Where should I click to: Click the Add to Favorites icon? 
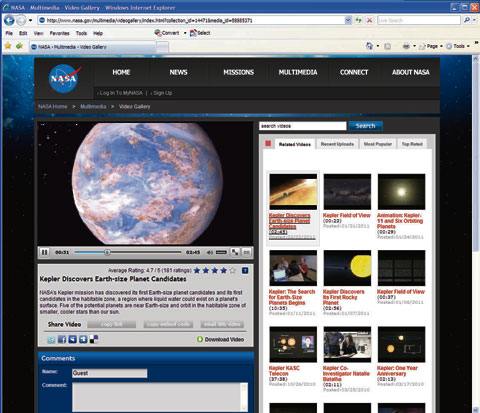click(20, 46)
